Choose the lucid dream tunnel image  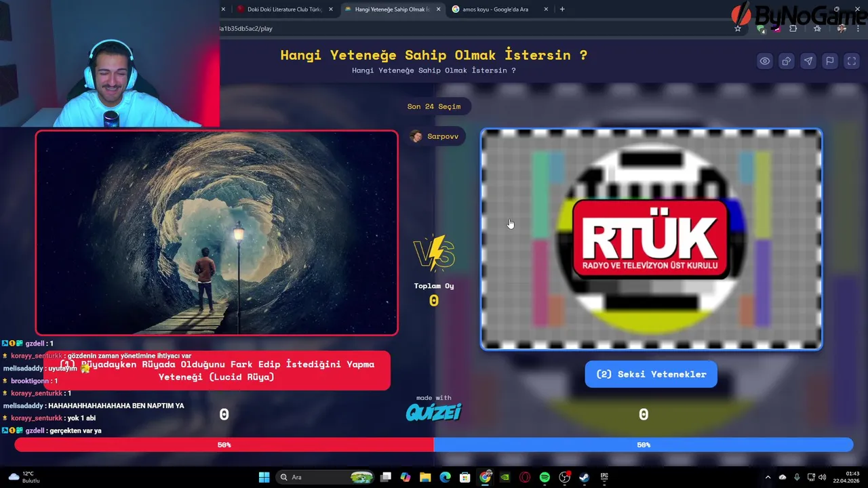tap(217, 233)
